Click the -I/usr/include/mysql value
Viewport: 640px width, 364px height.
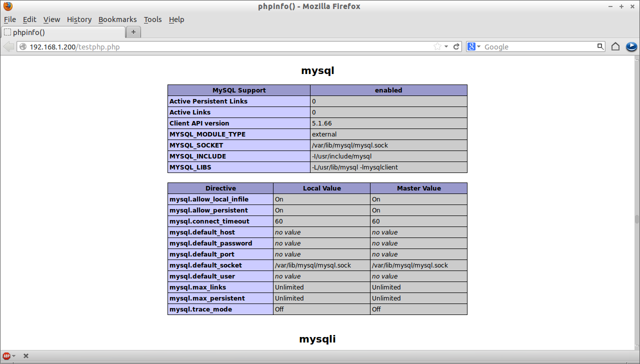point(342,156)
